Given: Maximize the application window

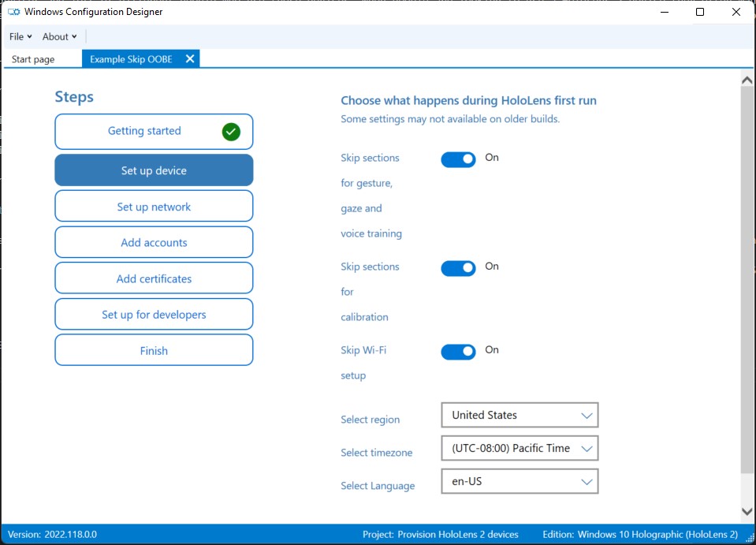Looking at the screenshot, I should tap(700, 12).
